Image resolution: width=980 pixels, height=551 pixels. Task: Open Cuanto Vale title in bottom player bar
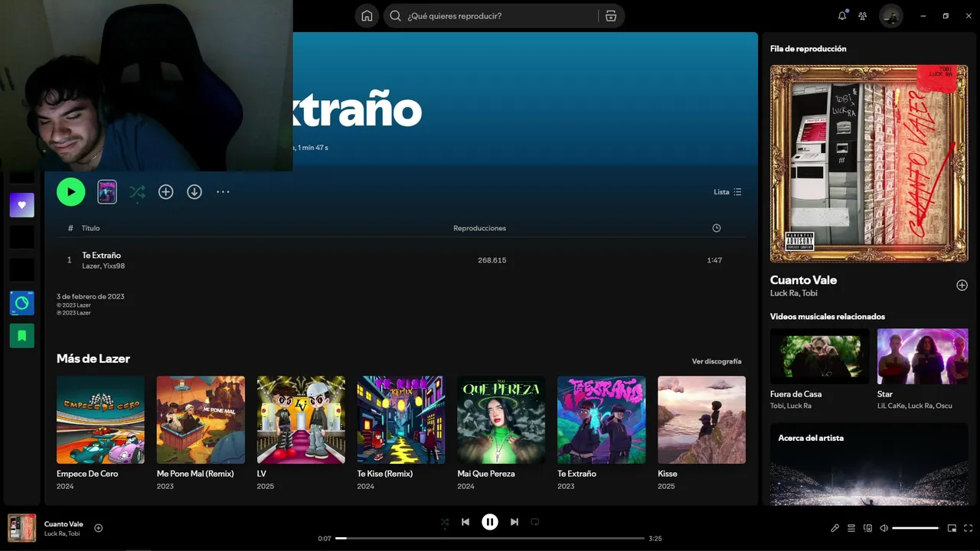click(x=64, y=524)
